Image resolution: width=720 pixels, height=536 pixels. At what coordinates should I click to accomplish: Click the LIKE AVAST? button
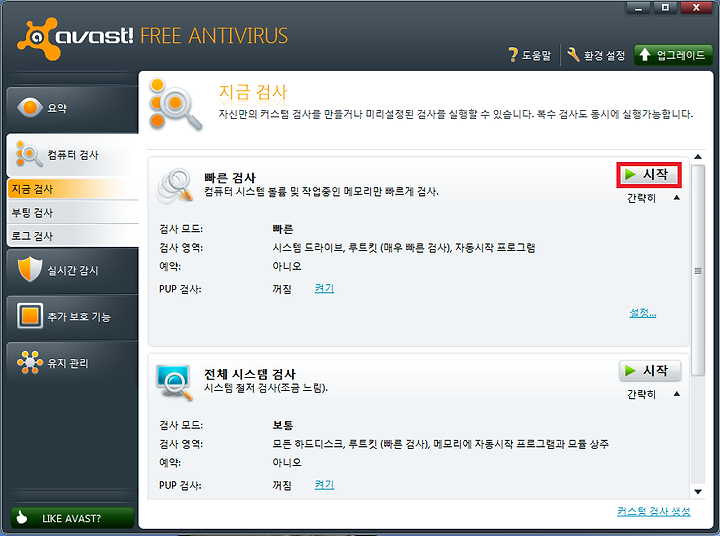(73, 518)
